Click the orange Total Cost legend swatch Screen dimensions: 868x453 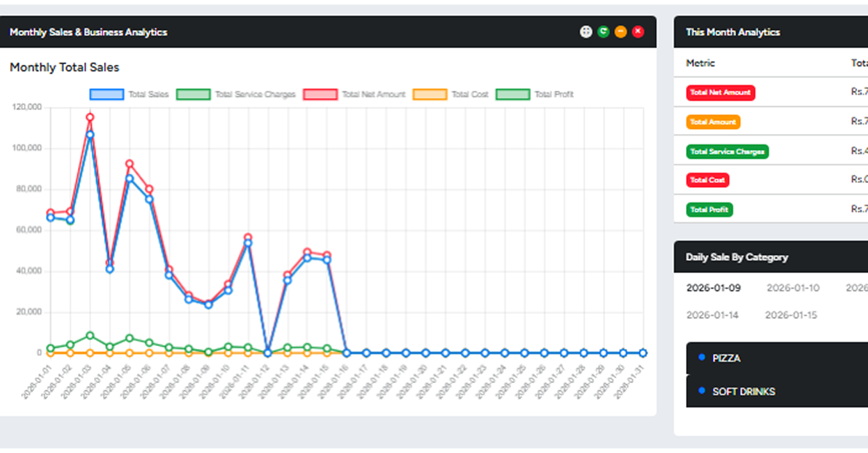coord(430,94)
